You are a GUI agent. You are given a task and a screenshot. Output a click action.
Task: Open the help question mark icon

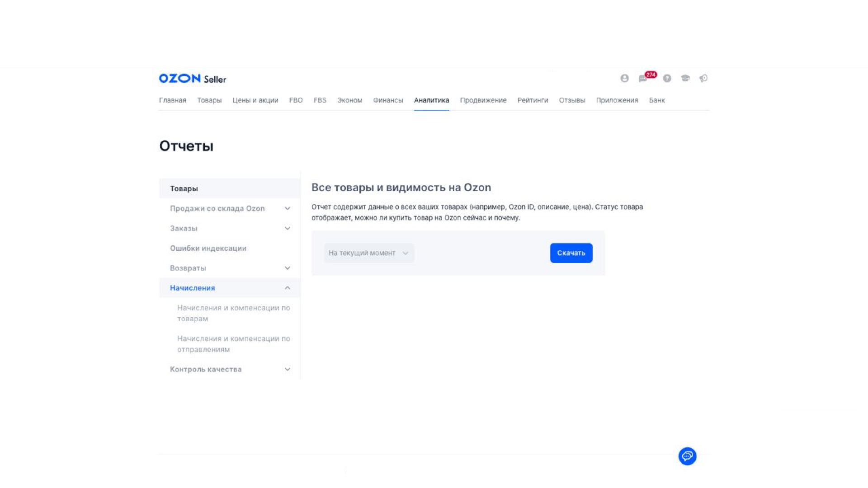[667, 78]
